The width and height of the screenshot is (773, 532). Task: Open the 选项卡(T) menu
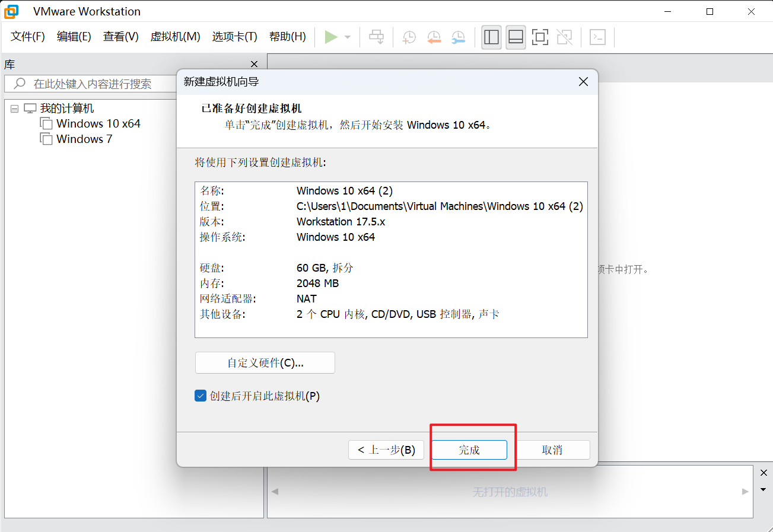click(235, 37)
